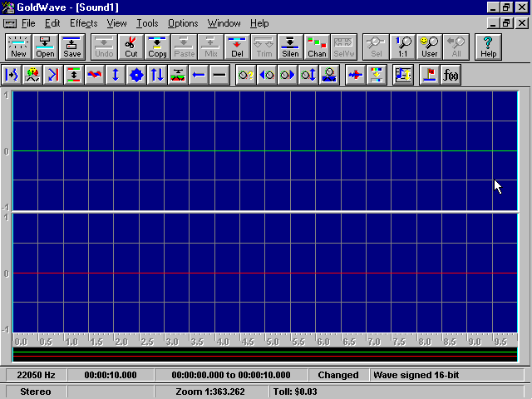Set zoom to 1:1 with the magnifier
This screenshot has height=399, width=532.
tap(403, 47)
